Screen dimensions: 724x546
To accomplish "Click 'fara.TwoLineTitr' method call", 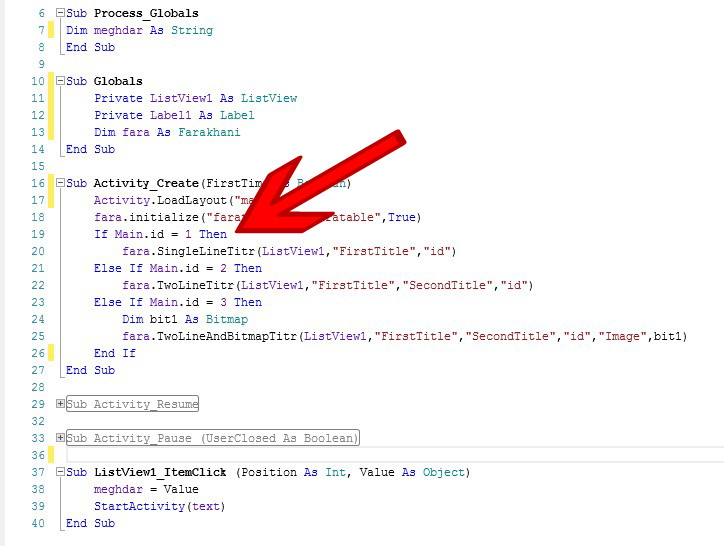I will click(x=171, y=285).
